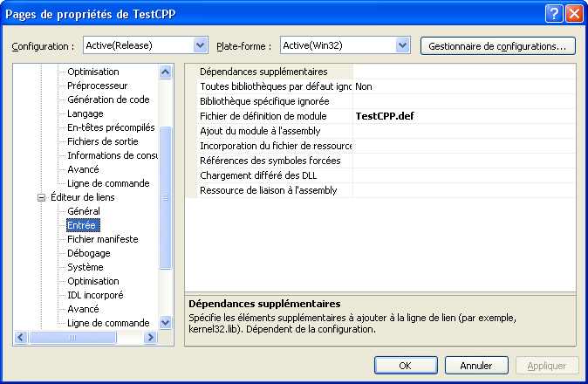588x384 pixels.
Task: Click the help question mark icon
Action: (x=555, y=13)
